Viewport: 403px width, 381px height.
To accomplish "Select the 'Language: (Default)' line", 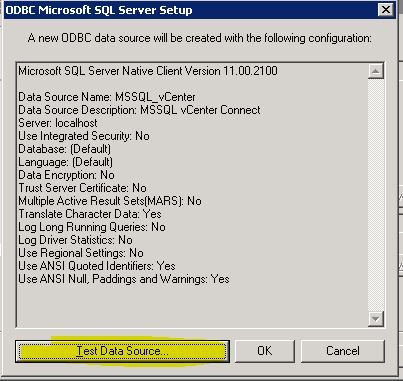I will 65,162.
